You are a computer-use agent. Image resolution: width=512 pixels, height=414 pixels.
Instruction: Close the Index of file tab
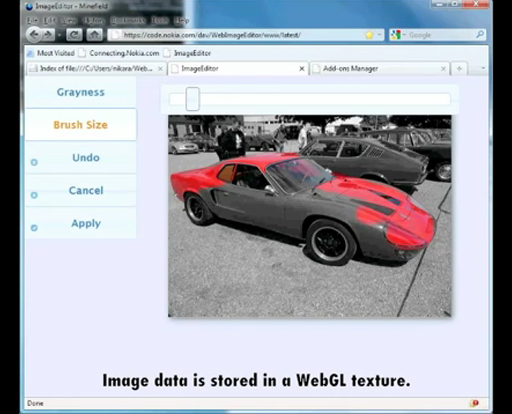160,69
